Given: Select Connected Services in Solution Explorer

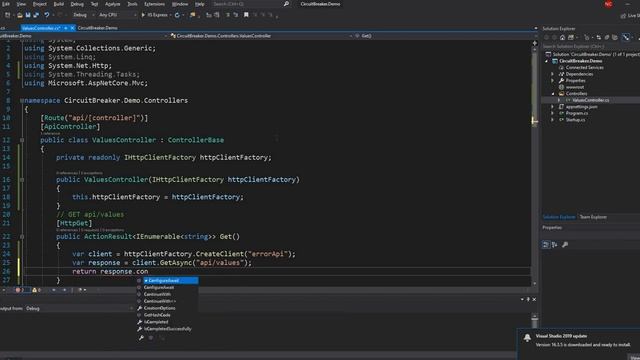Looking at the screenshot, I should tap(584, 68).
